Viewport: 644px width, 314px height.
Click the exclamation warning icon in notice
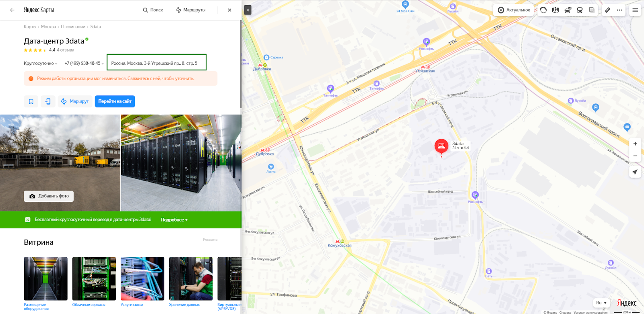point(31,78)
